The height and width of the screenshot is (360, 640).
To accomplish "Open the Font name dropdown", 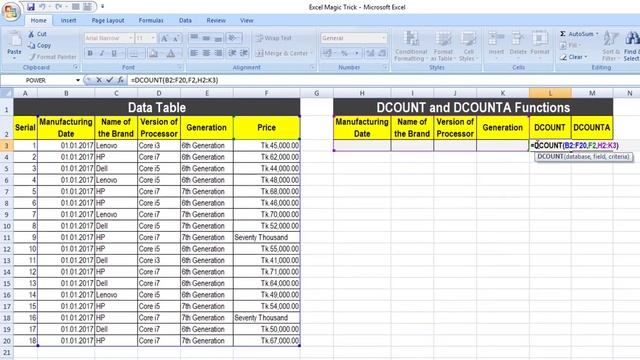I will pos(131,38).
